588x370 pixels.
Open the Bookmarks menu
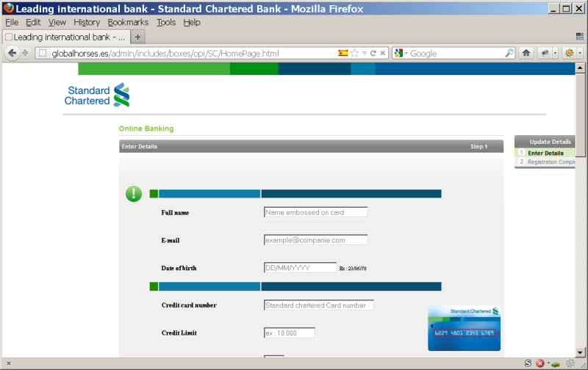128,23
